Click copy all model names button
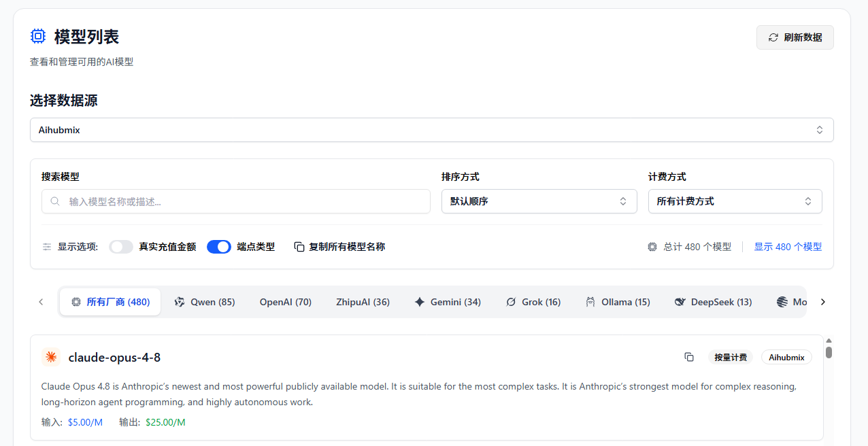 [x=339, y=247]
